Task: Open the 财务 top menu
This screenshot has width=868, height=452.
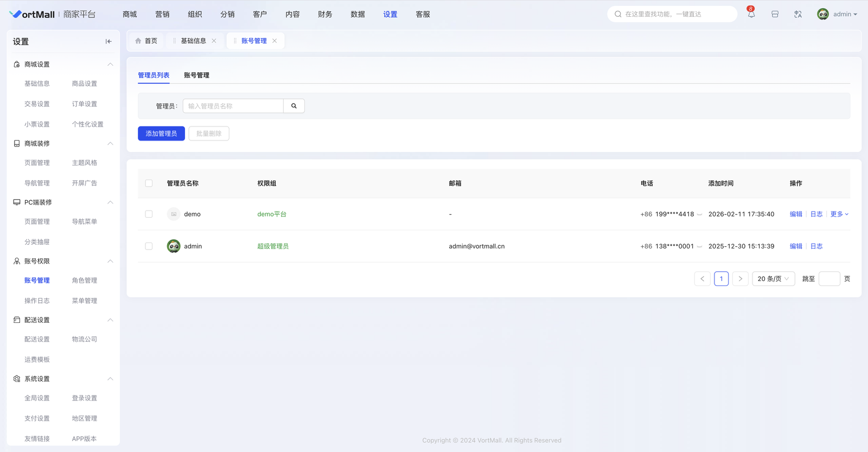Action: click(x=325, y=15)
